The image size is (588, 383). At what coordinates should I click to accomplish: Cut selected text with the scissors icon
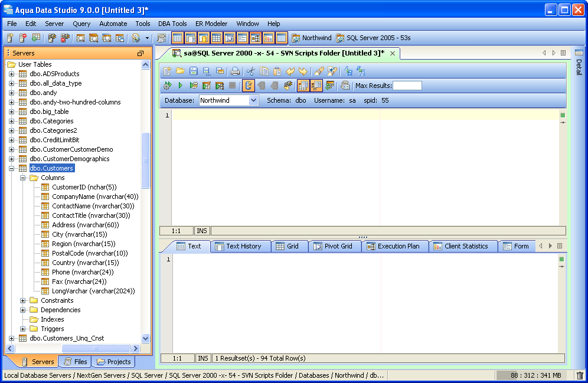251,71
